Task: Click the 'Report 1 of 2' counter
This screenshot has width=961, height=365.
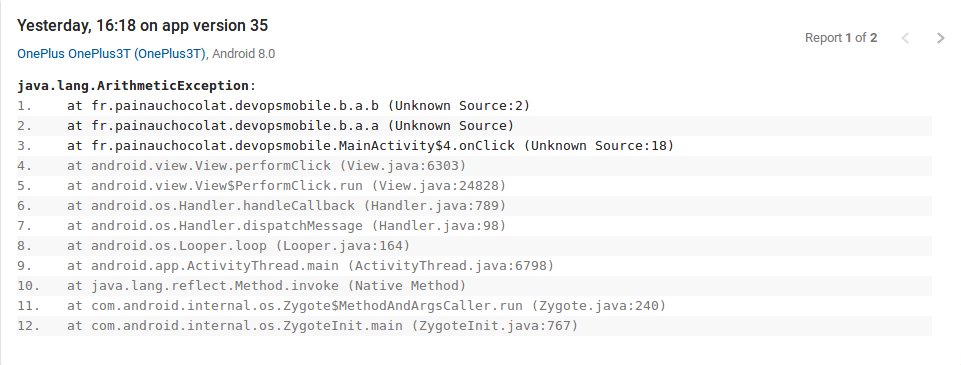Action: point(841,38)
